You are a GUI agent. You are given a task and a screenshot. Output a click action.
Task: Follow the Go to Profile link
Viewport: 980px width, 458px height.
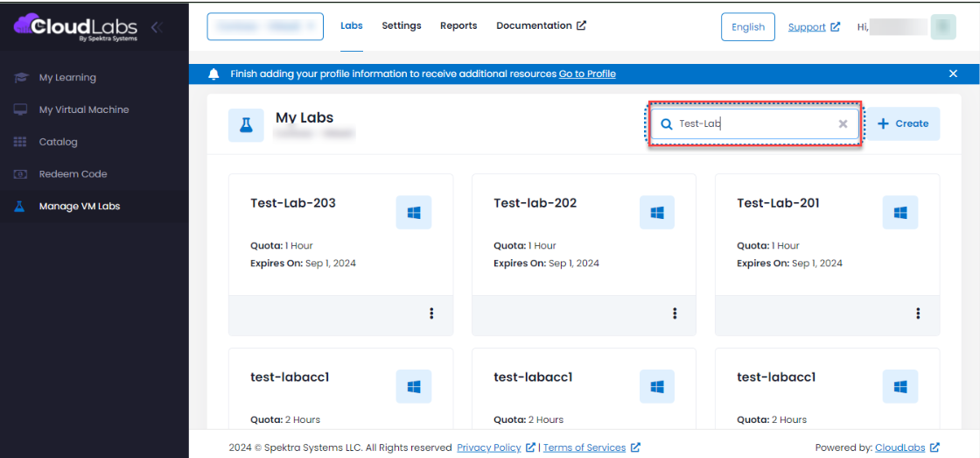[587, 74]
